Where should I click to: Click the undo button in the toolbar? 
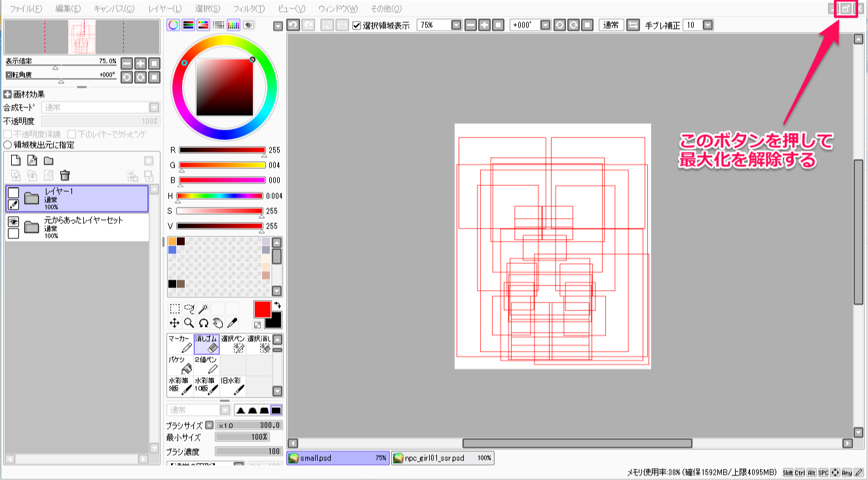coord(293,25)
